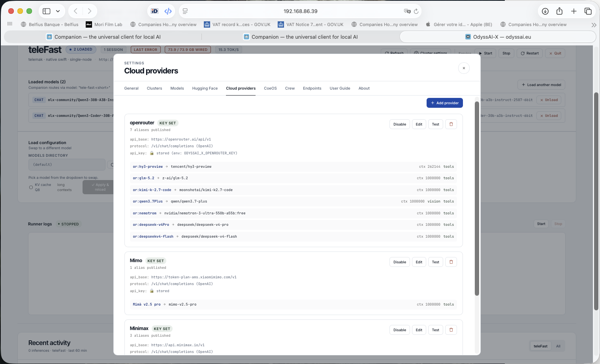
Task: Click the translate icon in address bar
Action: tap(407, 11)
